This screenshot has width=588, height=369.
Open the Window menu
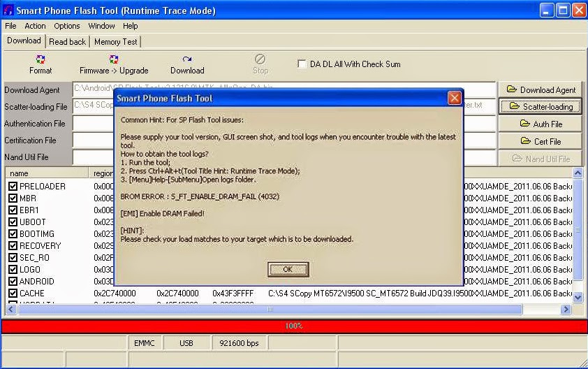pyautogui.click(x=101, y=26)
